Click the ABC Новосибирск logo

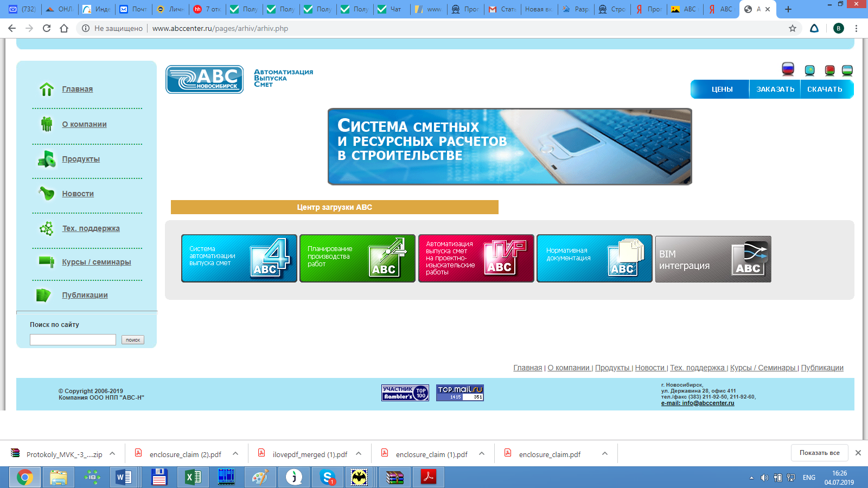(x=205, y=79)
